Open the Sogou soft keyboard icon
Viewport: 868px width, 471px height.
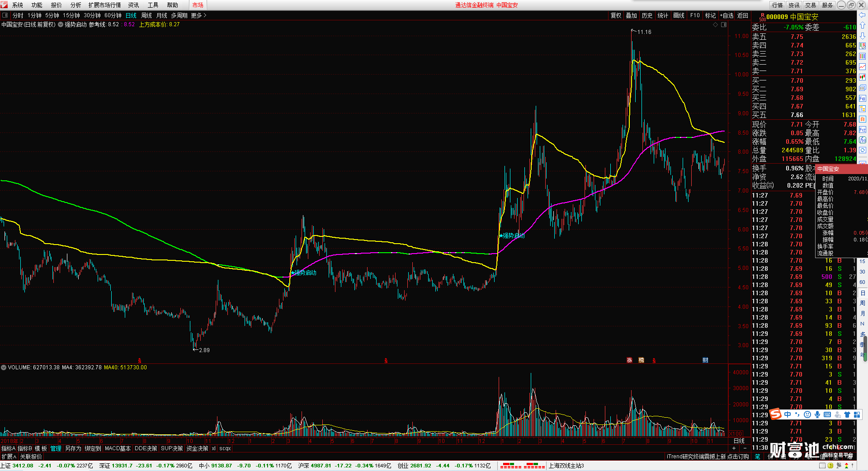(827, 414)
